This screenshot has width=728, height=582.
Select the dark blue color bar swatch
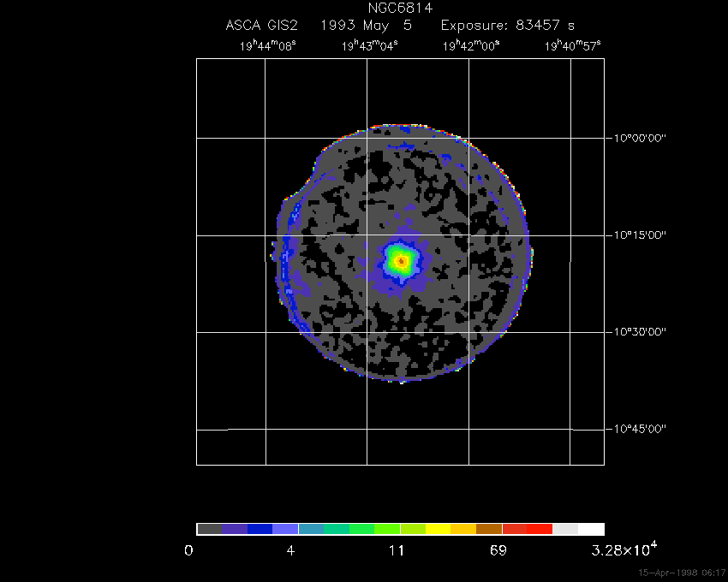point(260,529)
